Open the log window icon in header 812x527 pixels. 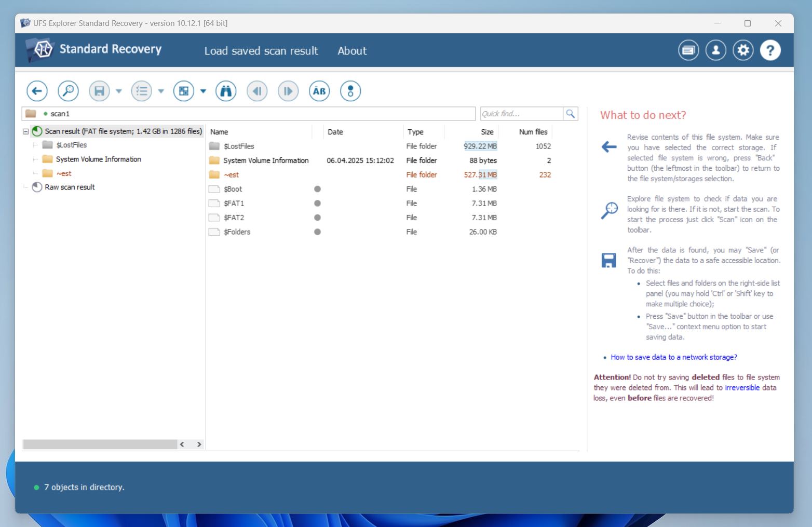688,50
